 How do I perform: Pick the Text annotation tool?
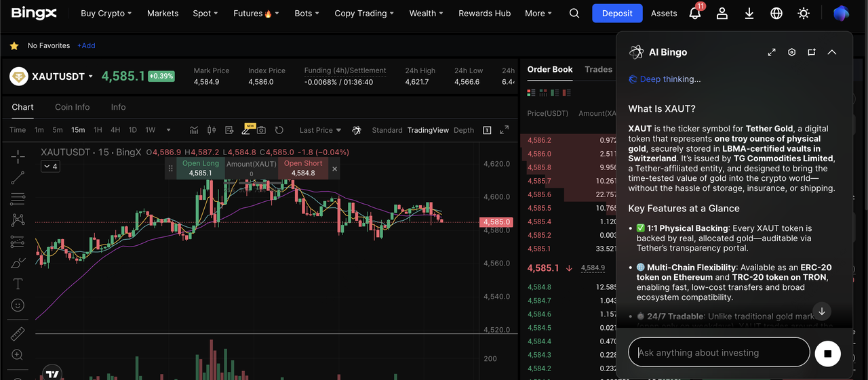click(x=18, y=284)
